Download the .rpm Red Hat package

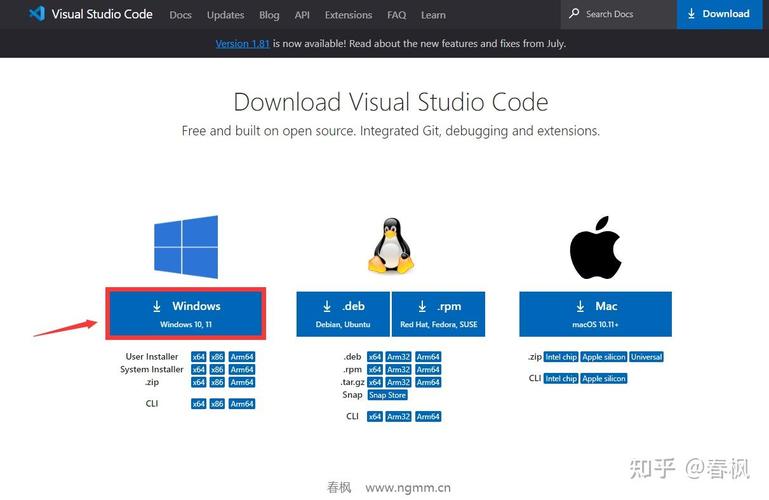pyautogui.click(x=438, y=314)
